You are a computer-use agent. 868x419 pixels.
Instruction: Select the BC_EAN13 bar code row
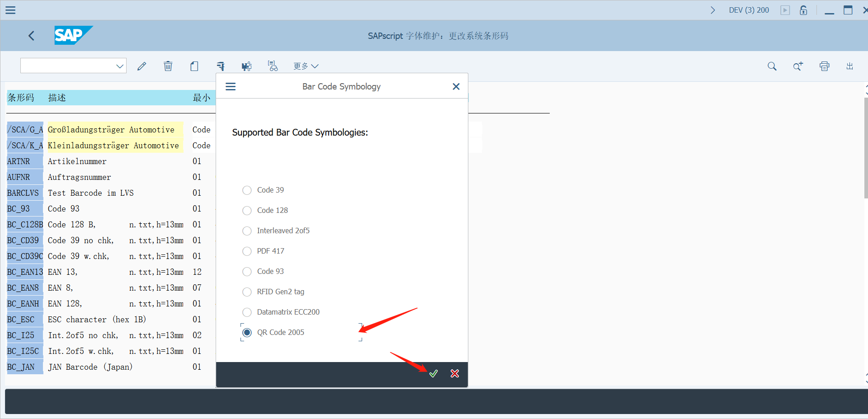click(x=25, y=272)
